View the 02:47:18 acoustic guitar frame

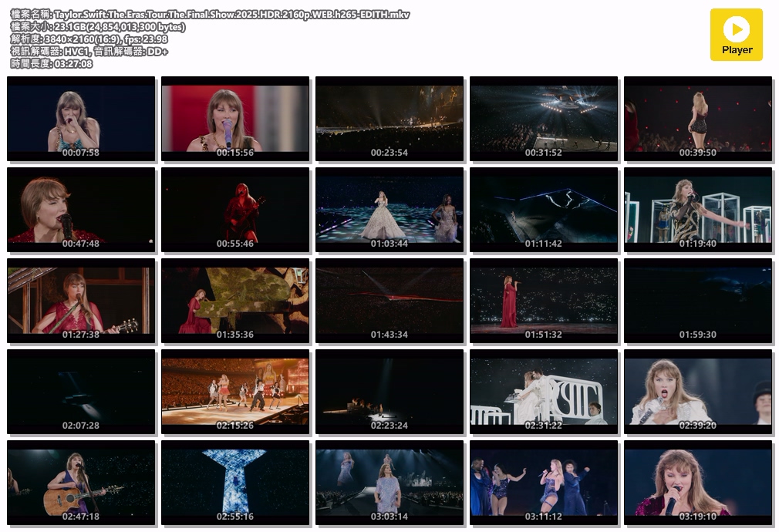[x=81, y=483]
